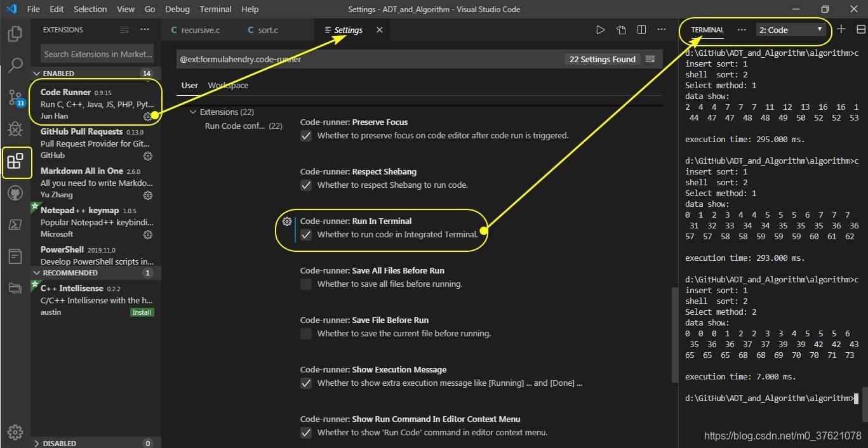Screen dimensions: 868x448
Task: Split the terminal using the split icon
Action: coord(861,29)
